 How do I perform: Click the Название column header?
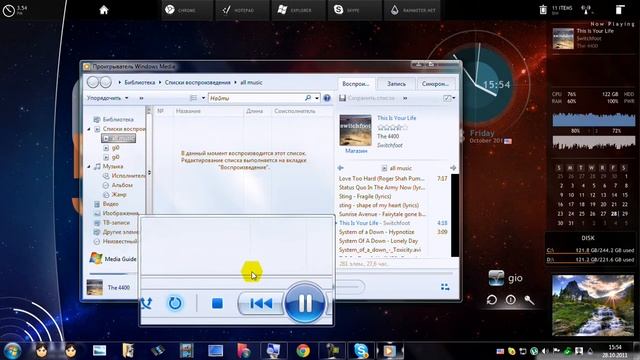pos(188,111)
